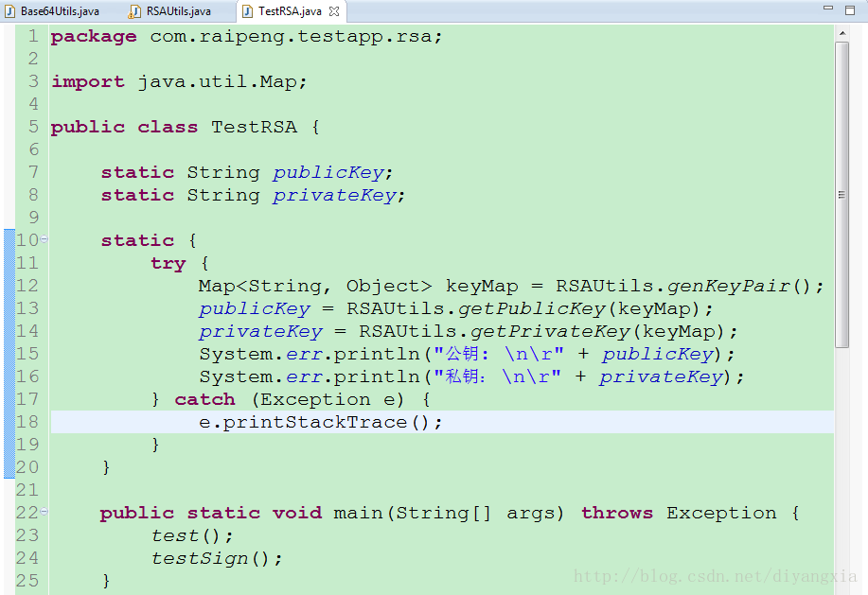Click 'import java.util.Map;' on line 3
Screen dimensions: 868x595
pos(179,82)
